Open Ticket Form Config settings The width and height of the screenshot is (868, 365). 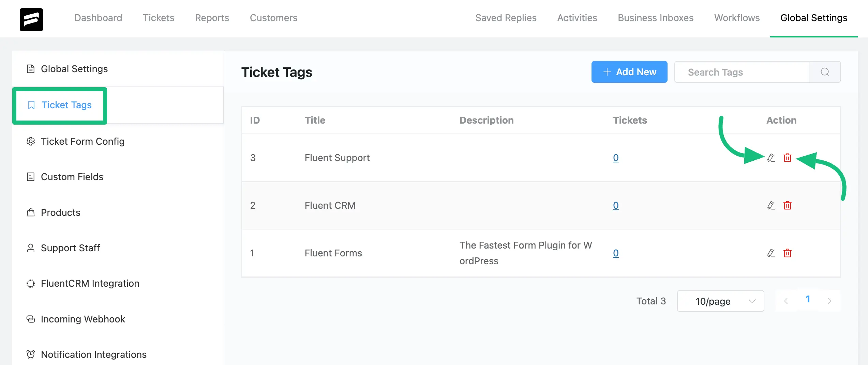tap(118, 141)
